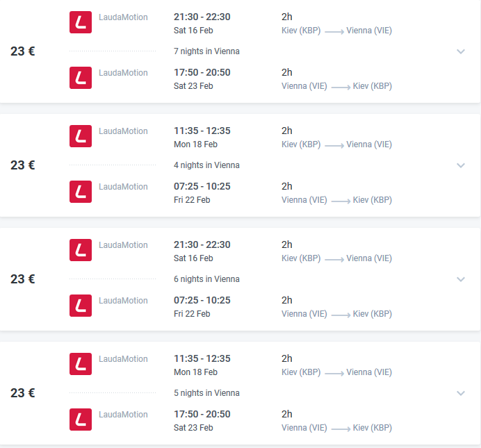Click the "4 nights in Vienna" label
The height and width of the screenshot is (448, 481).
[206, 165]
